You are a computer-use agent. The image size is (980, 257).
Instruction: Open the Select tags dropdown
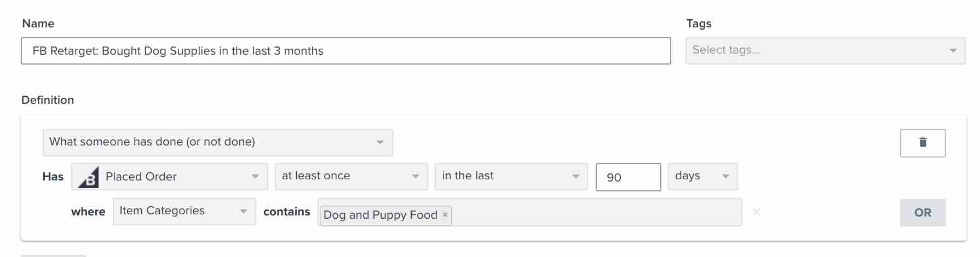click(816, 50)
